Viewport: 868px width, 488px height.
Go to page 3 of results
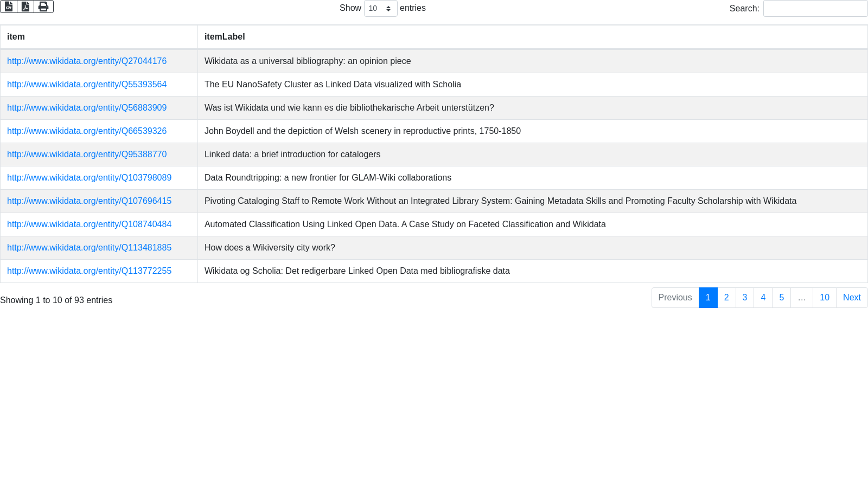[745, 298]
